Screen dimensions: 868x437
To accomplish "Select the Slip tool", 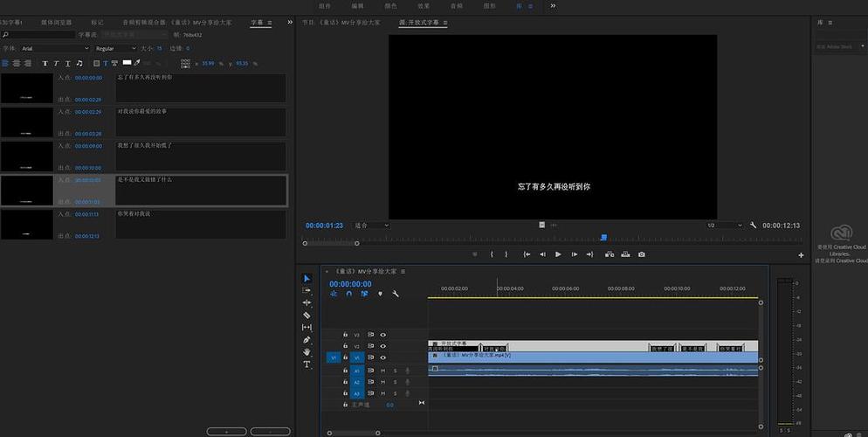I will tap(307, 328).
